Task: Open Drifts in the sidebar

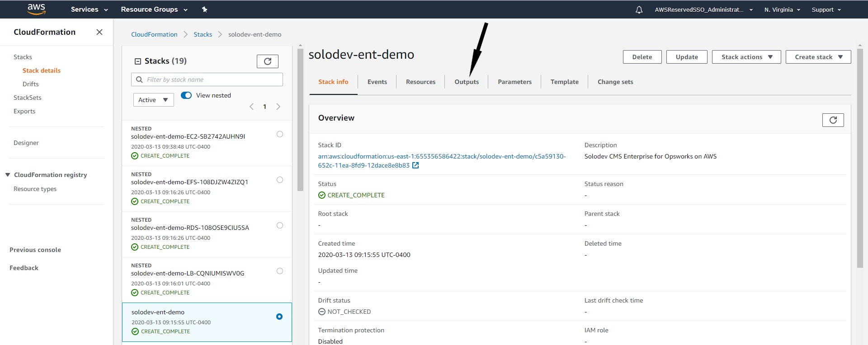Action: (x=31, y=84)
